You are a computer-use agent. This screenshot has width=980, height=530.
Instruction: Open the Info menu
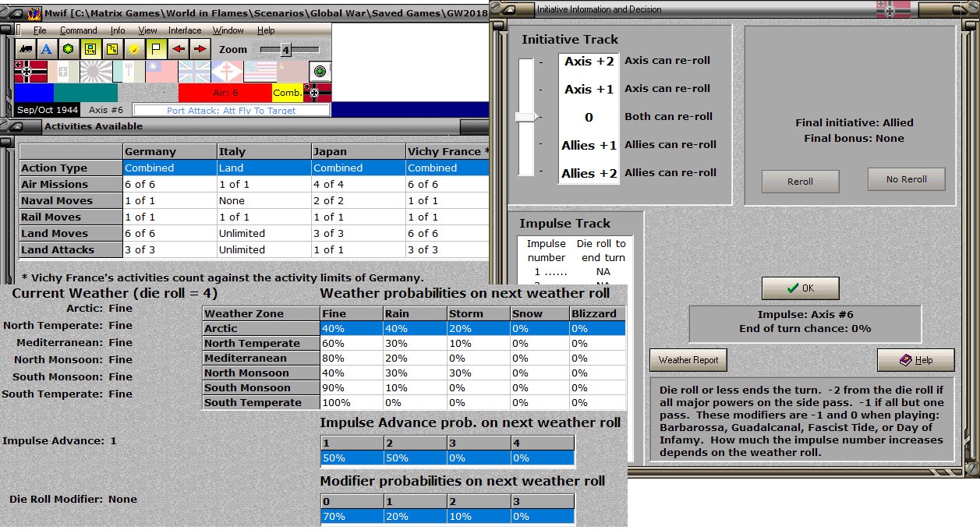point(118,30)
